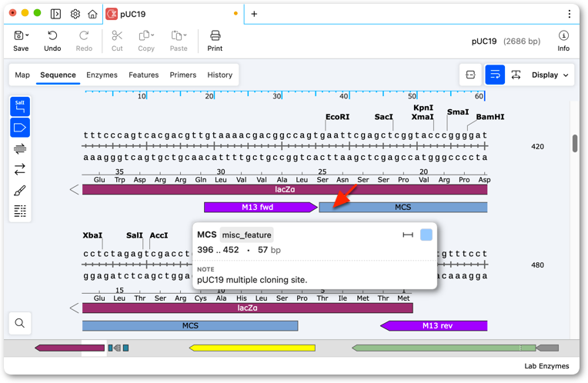Select the XbaI enzyme label
Screen dimensions: 588x383
(x=92, y=235)
